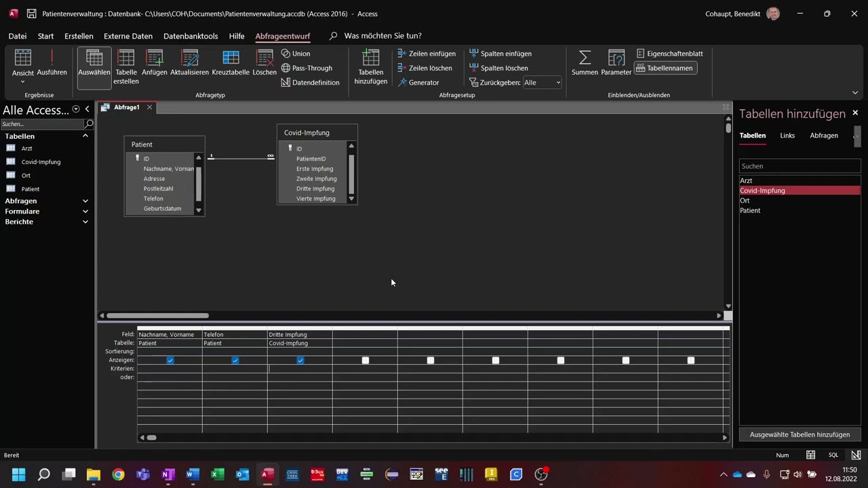Choose the Löschen query type
Screen dimensions: 868x488
pyautogui.click(x=264, y=62)
